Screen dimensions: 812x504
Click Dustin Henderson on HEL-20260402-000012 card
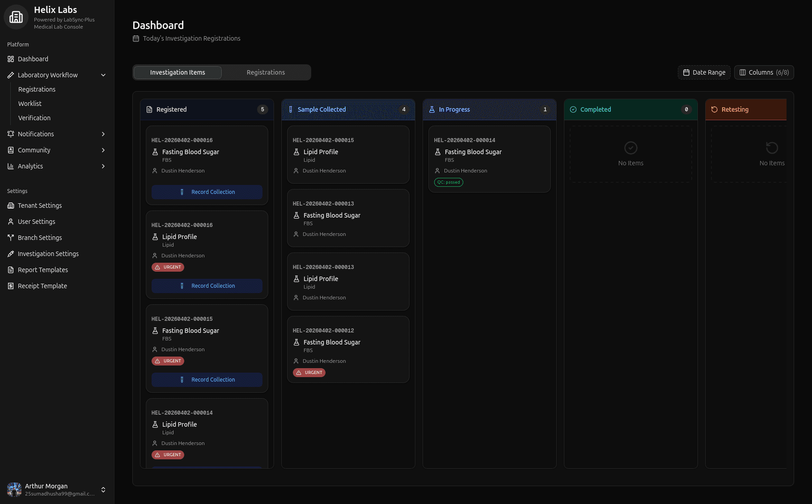[324, 361]
